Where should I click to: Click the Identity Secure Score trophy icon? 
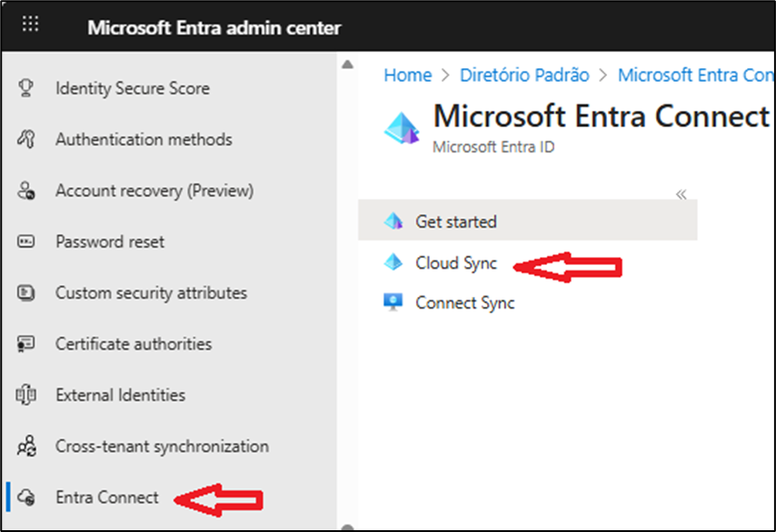pos(26,88)
